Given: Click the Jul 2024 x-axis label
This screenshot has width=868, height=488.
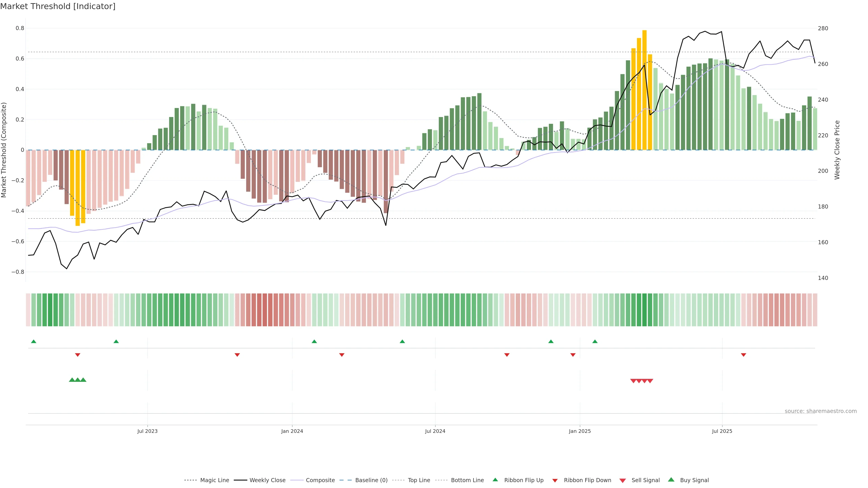Looking at the screenshot, I should (435, 431).
